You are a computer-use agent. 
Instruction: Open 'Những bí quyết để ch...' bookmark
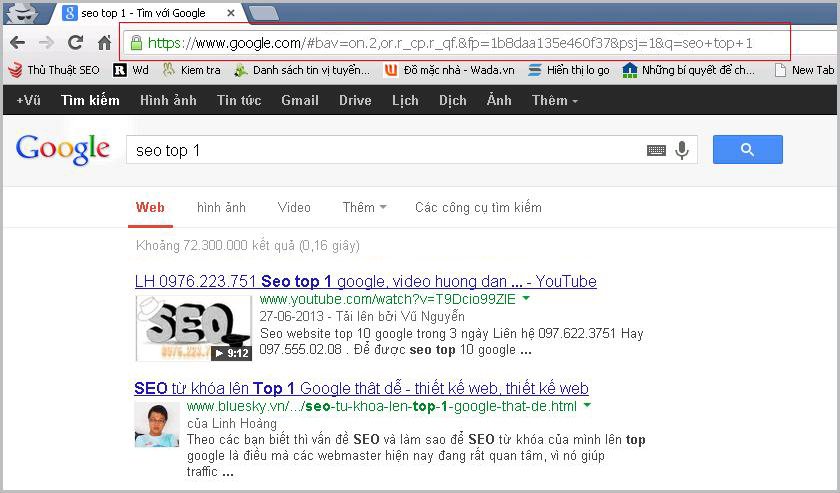(x=689, y=70)
